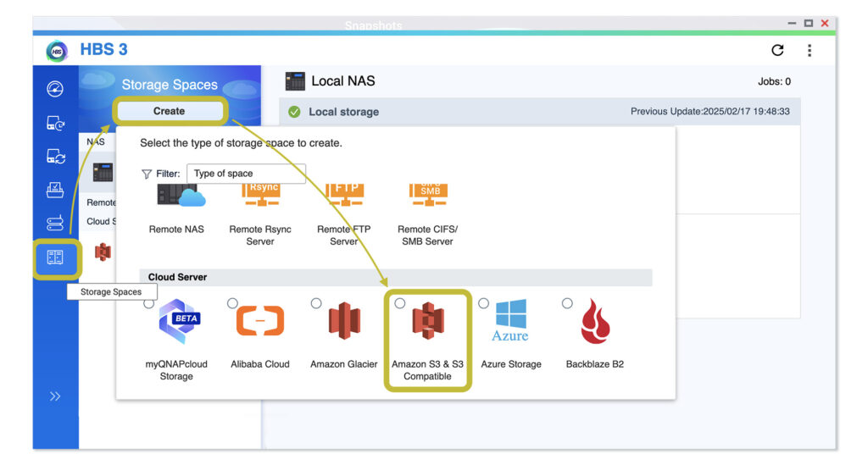Select the Backblaze B2 radio button

tap(567, 303)
